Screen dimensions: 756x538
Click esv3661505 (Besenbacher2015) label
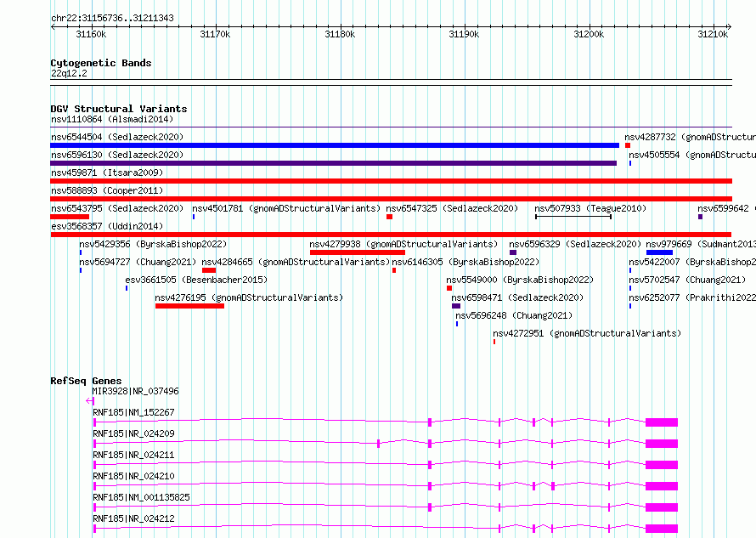coord(196,280)
